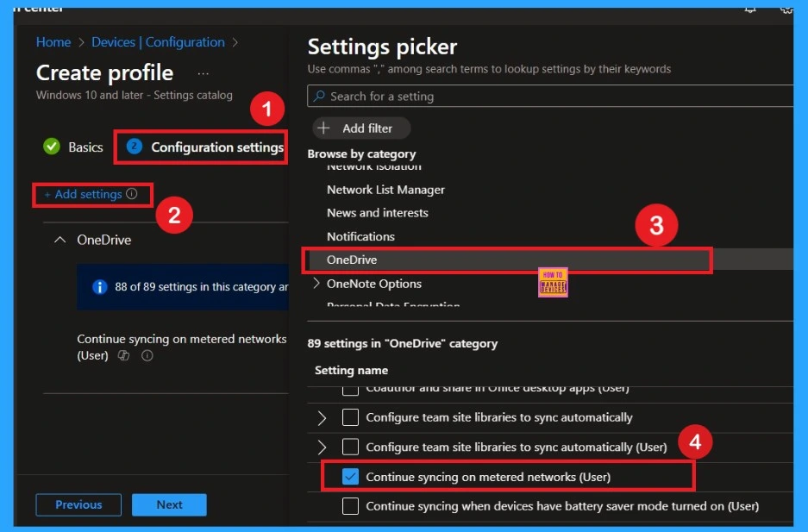Viewport: 808px width, 532px height.
Task: Click Continue syncing on metered networks text in profile
Action: (x=181, y=347)
